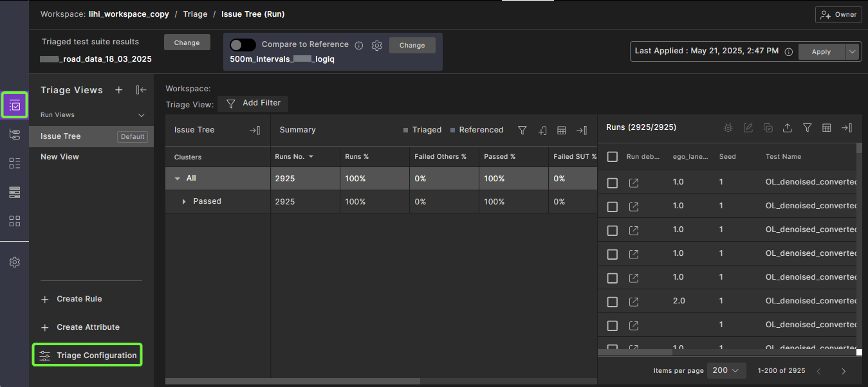Click the horizontal scrollbar under the Summary table
The height and width of the screenshot is (387, 868).
point(293,381)
